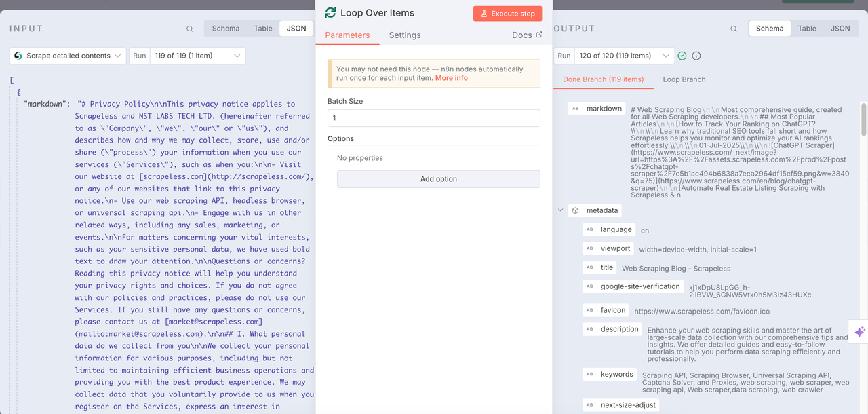Click the next-size-adjust field pill
Image resolution: width=868 pixels, height=414 pixels.
coord(620,405)
